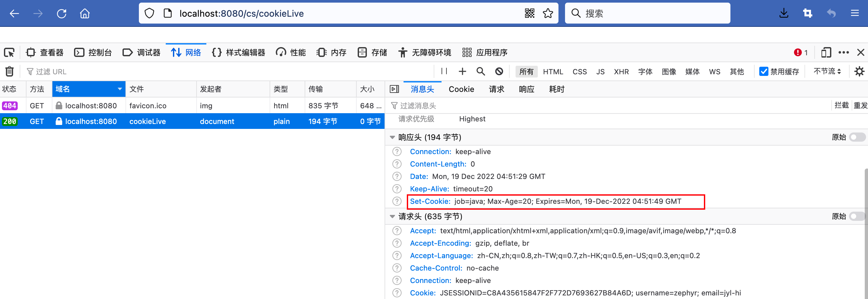This screenshot has width=868, height=299.
Task: Click the QR code icon in address bar
Action: [x=529, y=13]
